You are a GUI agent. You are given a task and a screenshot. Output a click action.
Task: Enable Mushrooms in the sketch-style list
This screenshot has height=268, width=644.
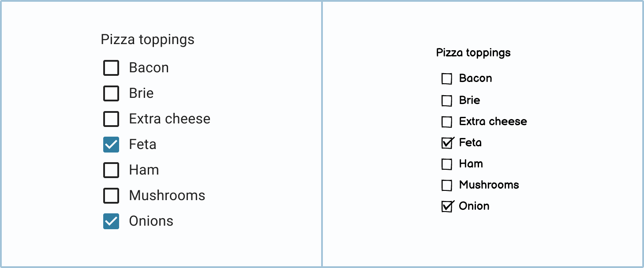446,185
